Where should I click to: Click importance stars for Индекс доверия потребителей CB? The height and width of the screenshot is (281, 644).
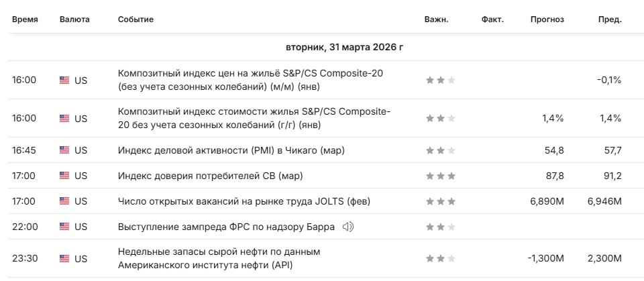point(441,176)
